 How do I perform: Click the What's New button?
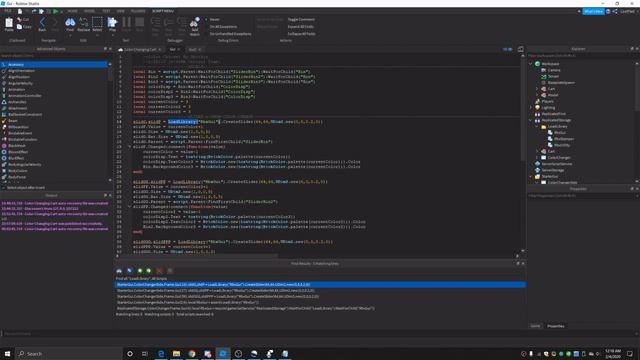pos(593,11)
